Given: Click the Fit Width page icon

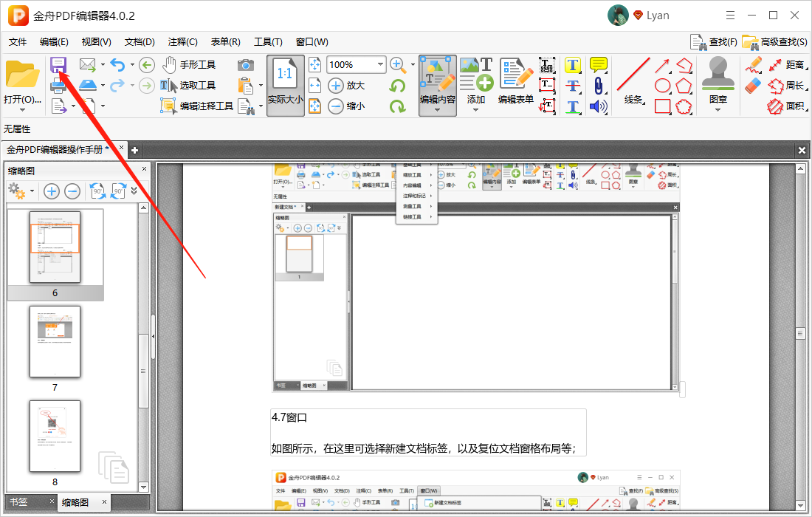Looking at the screenshot, I should click(314, 86).
